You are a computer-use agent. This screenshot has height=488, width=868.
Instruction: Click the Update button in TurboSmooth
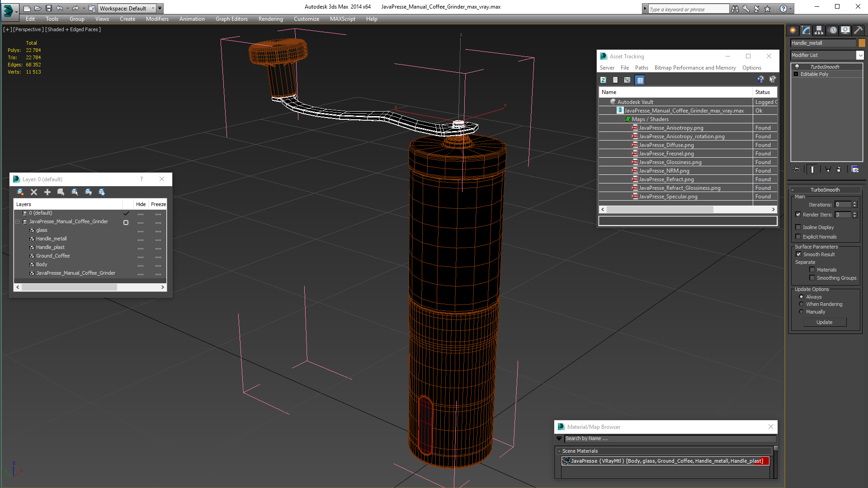coord(825,322)
